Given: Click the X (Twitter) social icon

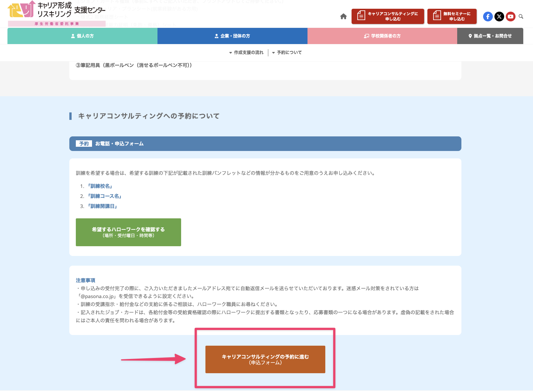Looking at the screenshot, I should pyautogui.click(x=499, y=16).
